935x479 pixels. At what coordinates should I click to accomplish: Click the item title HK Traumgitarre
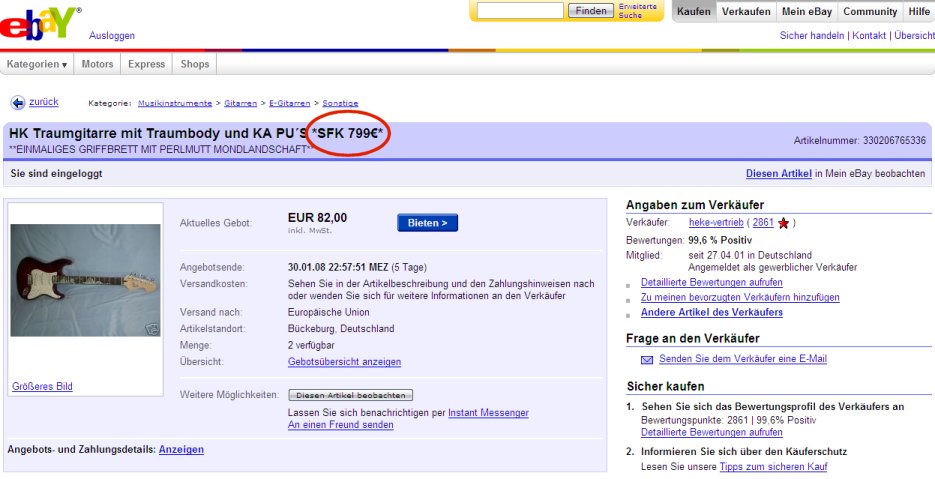pos(196,134)
